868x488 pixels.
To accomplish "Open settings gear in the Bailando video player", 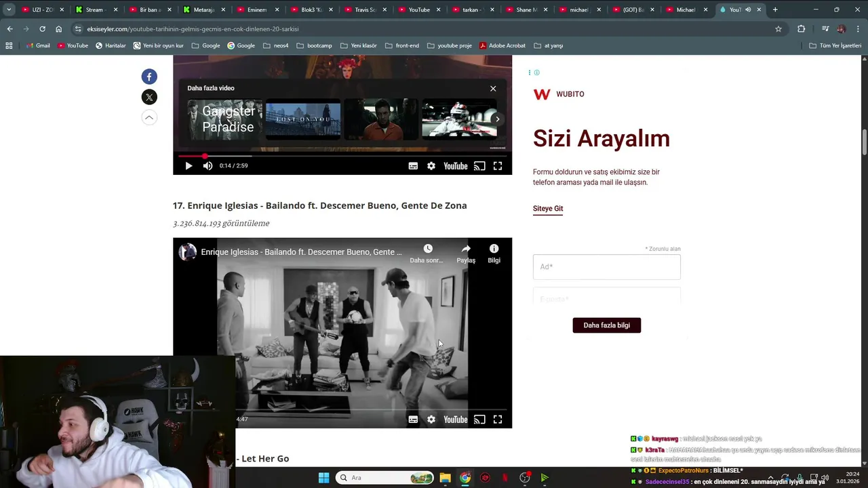I will 431,420.
